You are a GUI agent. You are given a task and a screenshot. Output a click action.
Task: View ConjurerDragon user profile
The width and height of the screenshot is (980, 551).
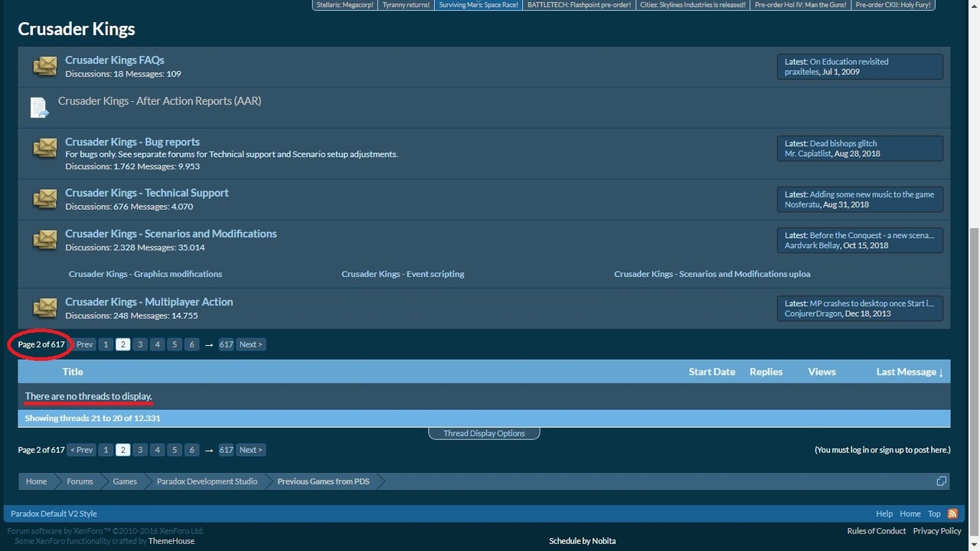pyautogui.click(x=813, y=314)
